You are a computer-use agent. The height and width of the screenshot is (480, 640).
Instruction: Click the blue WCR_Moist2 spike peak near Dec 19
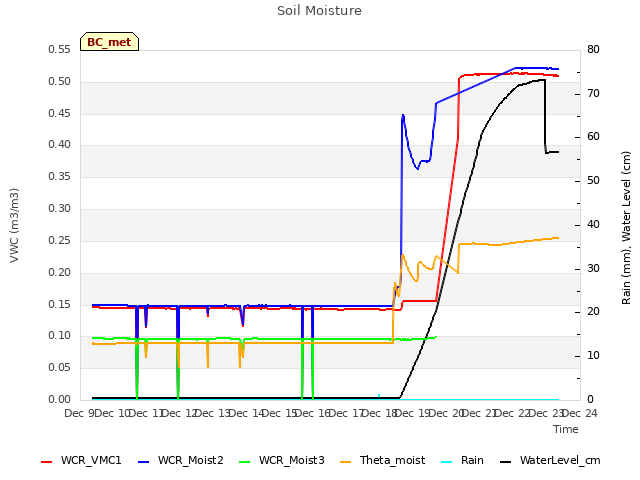[403, 115]
